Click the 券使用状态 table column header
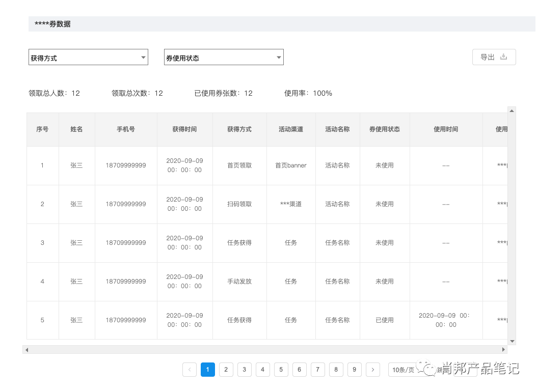Screen dimensions: 537x392 pos(385,129)
